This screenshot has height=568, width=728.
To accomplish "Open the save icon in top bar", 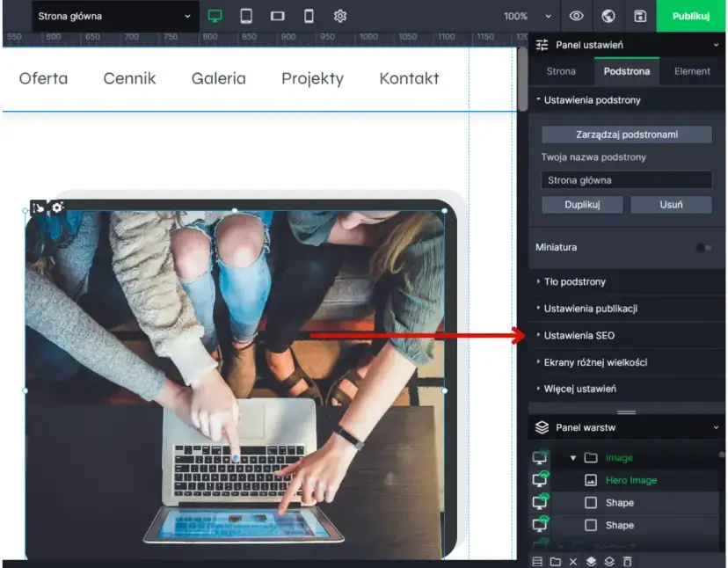I will [x=640, y=16].
